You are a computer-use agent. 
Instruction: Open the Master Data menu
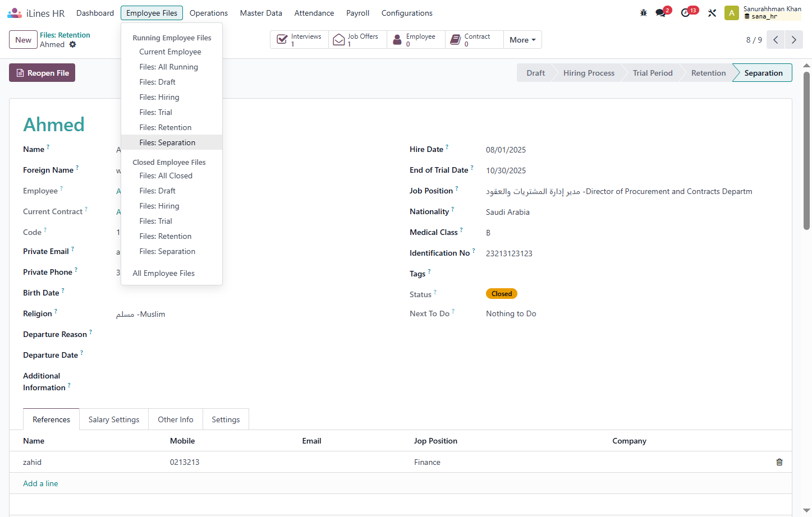click(261, 13)
